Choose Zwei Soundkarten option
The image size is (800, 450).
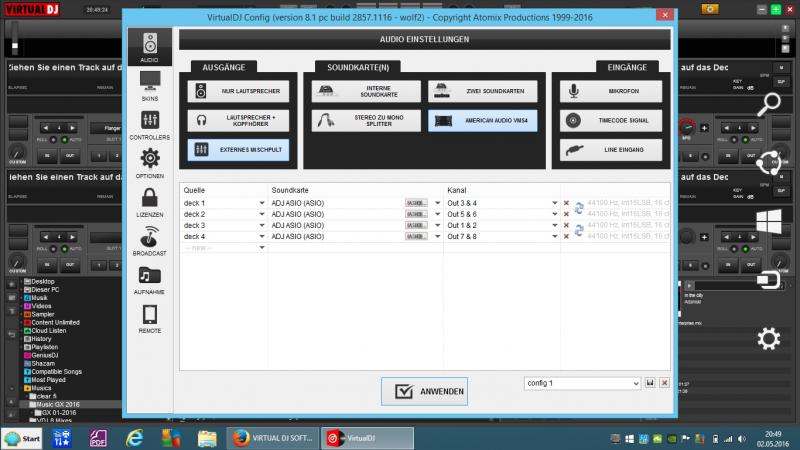(483, 91)
